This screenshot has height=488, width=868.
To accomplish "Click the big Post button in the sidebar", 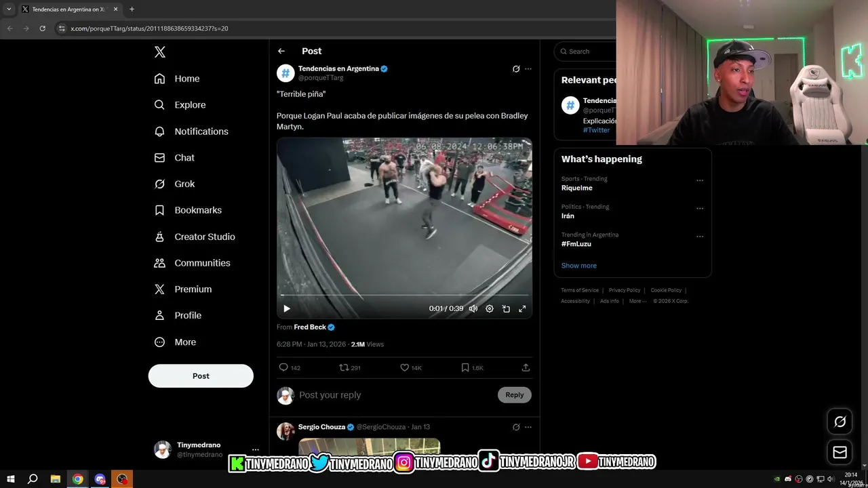I will click(x=201, y=375).
